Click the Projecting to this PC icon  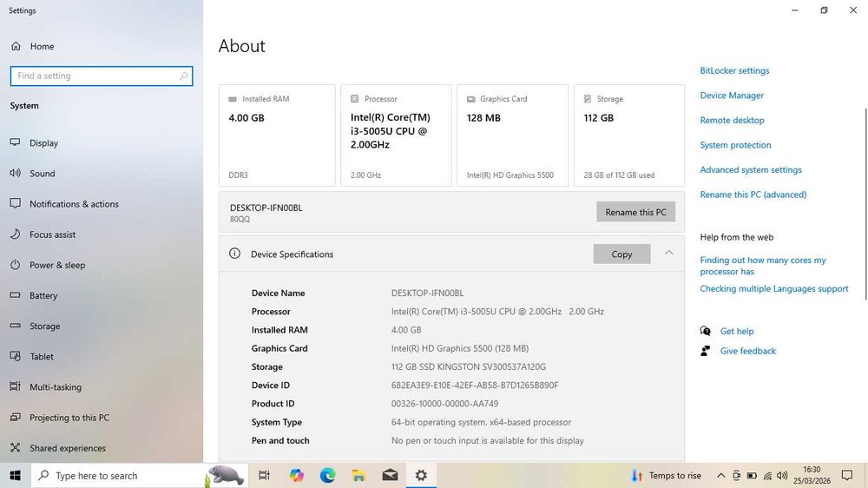tap(15, 417)
